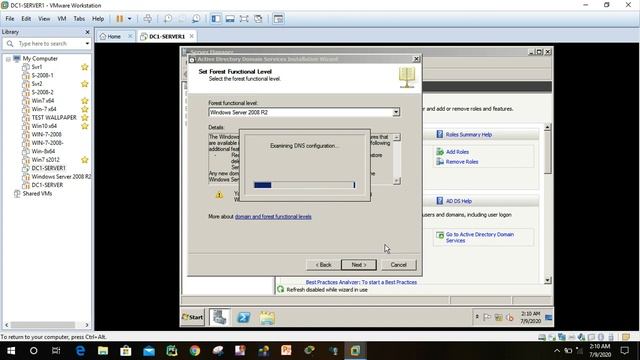The width and height of the screenshot is (640, 360).
Task: Click Roles Summary Help in Server Manager
Action: pyautogui.click(x=469, y=135)
